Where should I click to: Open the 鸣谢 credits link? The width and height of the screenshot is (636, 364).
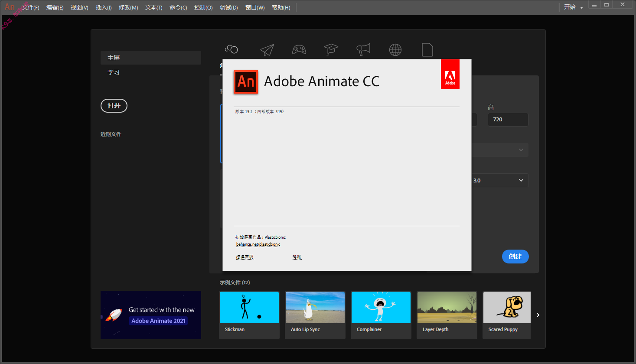pyautogui.click(x=297, y=257)
